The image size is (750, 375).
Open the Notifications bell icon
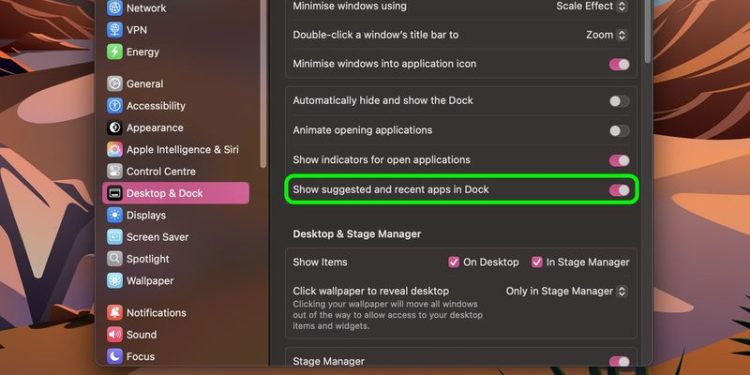pyautogui.click(x=115, y=313)
